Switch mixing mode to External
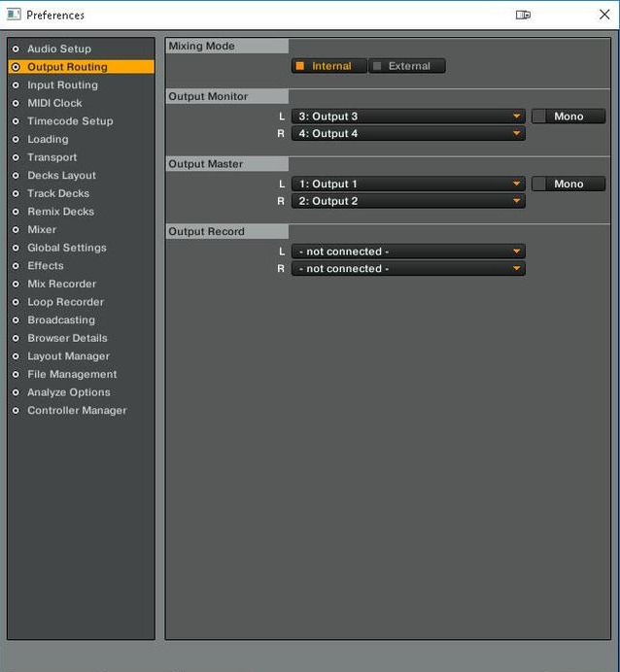 click(x=407, y=66)
